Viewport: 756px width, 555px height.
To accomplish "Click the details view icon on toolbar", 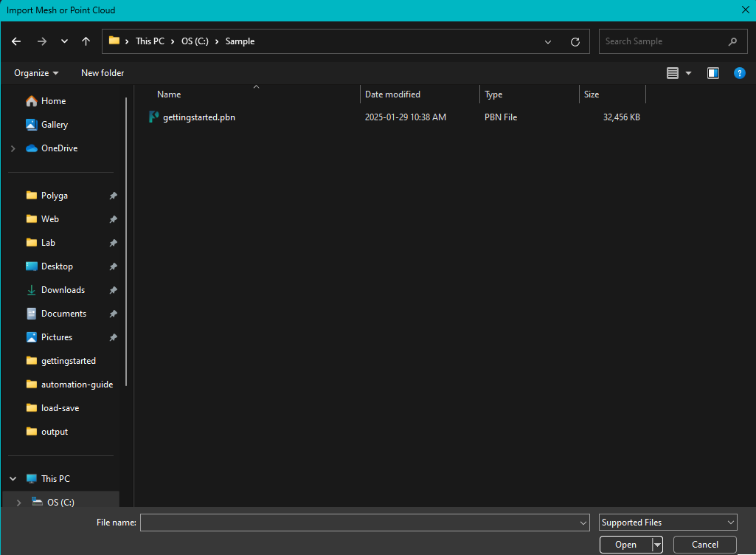I will click(x=672, y=73).
